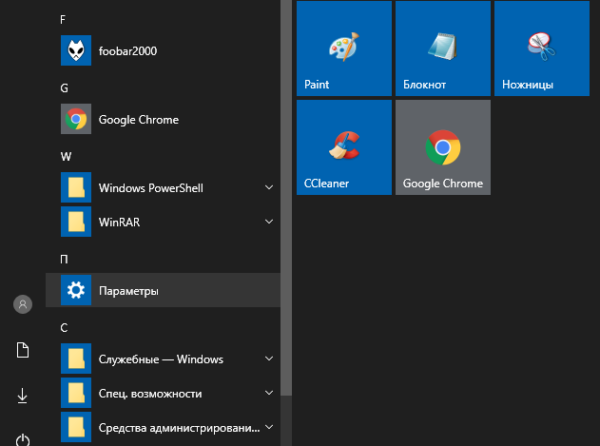Expand the WinRAR folder chevron
600x446 pixels.
click(269, 221)
